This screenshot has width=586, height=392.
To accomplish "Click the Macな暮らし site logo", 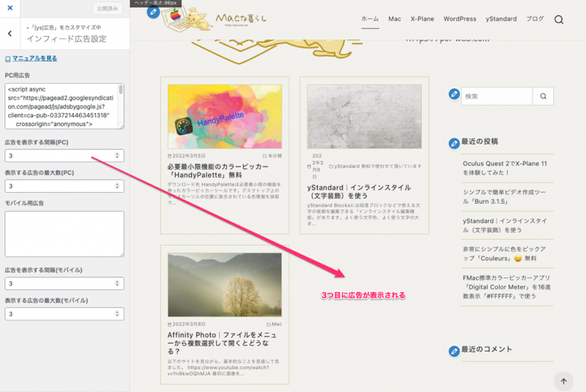I will click(214, 19).
